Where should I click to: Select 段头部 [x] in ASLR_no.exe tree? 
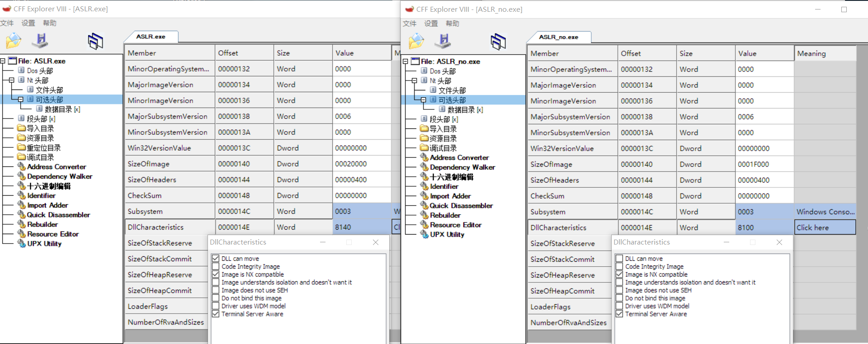[444, 119]
